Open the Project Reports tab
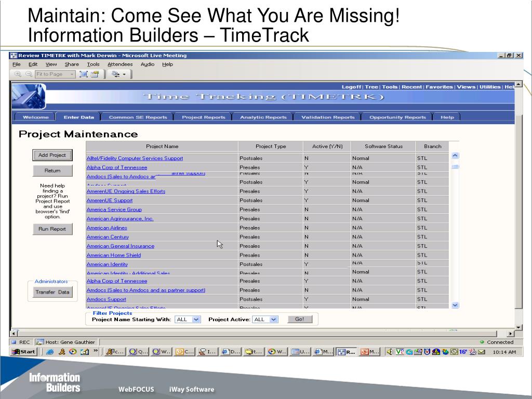 click(x=204, y=117)
